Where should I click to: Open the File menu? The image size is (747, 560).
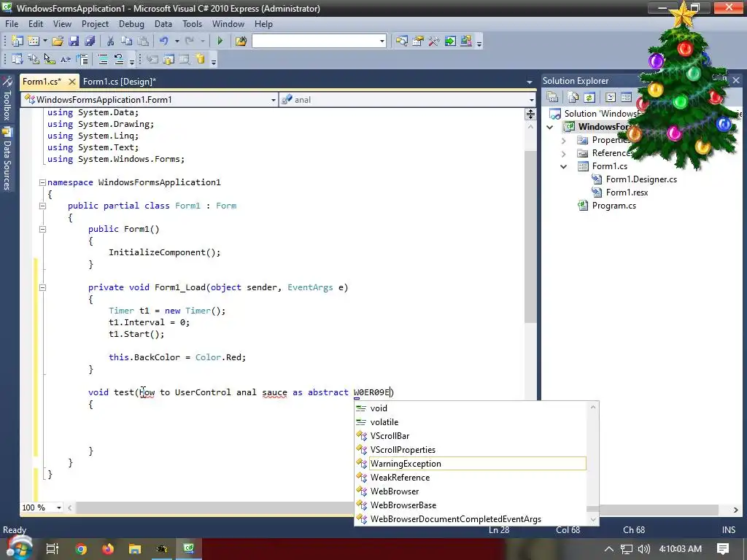[12, 24]
